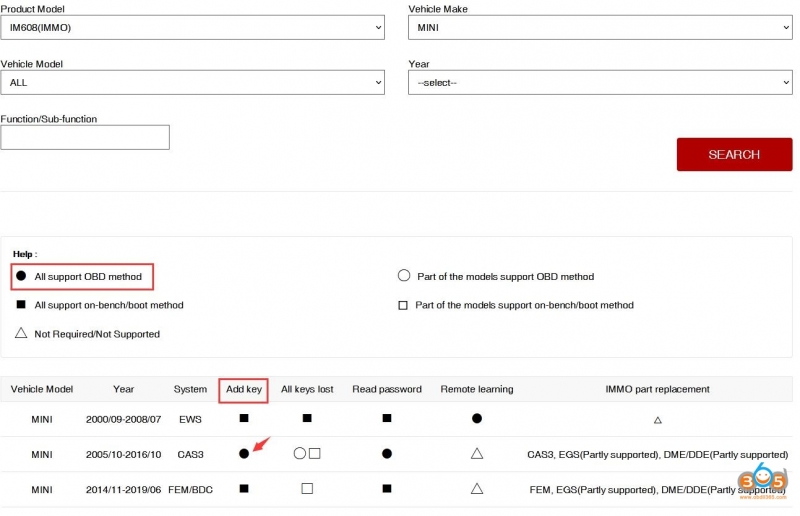Click the Add key column header
Viewport: 800px width, 516px height.
tap(244, 389)
